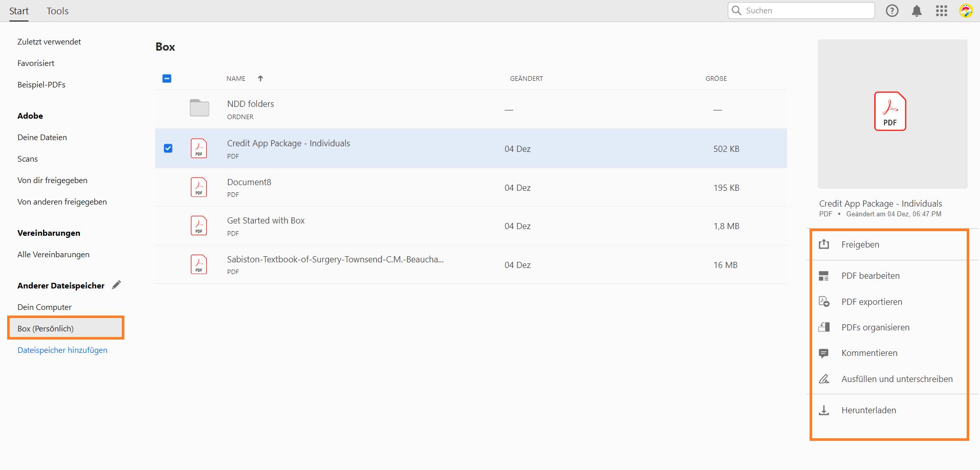Screen dimensions: 980x470
Task: Uncheck the Credit App Package checkbox
Action: tap(168, 148)
